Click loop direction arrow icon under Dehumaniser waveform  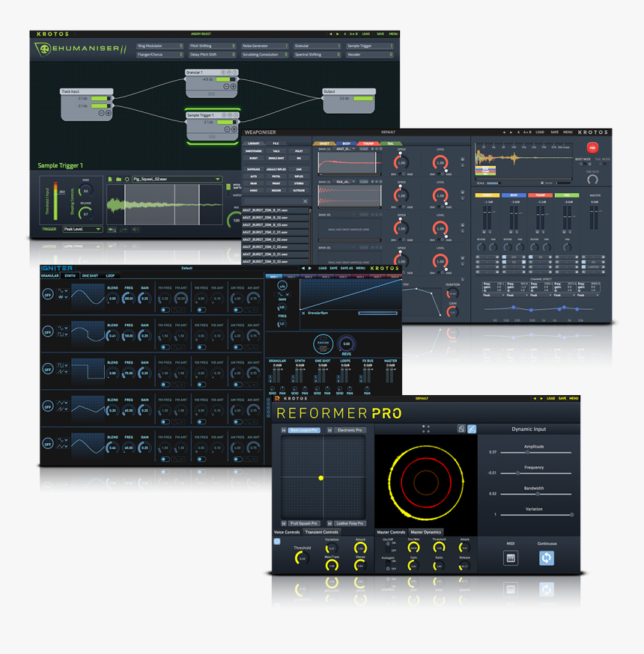click(x=112, y=230)
